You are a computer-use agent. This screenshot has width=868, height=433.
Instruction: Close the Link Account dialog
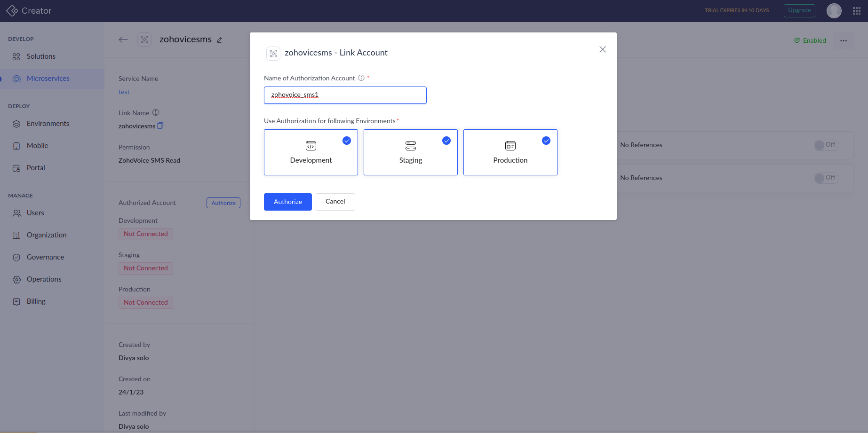[x=603, y=49]
